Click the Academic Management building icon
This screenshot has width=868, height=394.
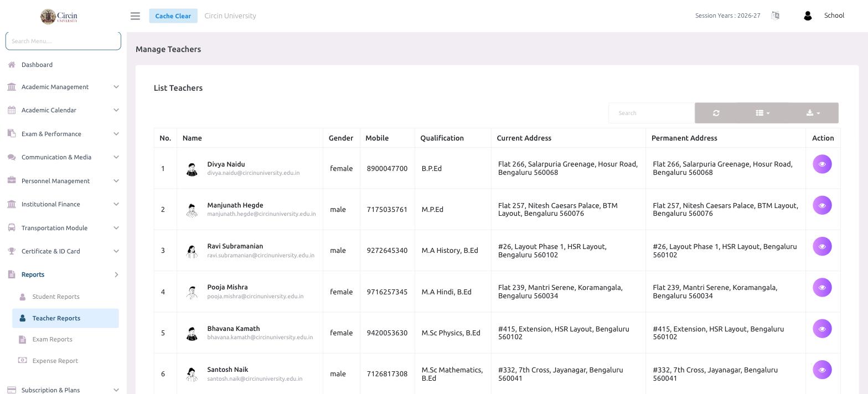pos(12,87)
